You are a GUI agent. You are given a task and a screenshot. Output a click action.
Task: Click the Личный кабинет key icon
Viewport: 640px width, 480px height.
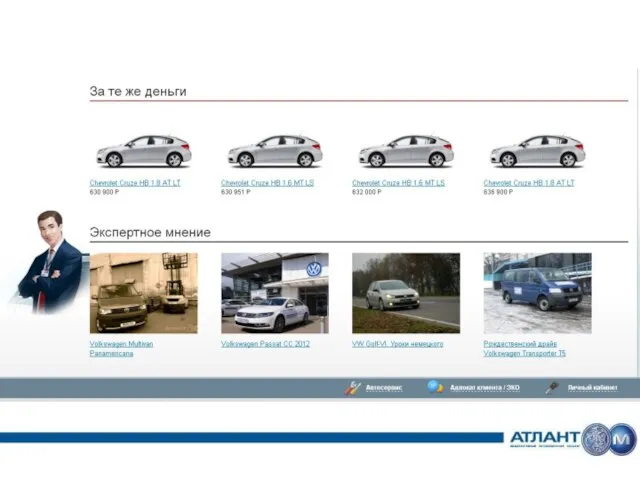(551, 387)
